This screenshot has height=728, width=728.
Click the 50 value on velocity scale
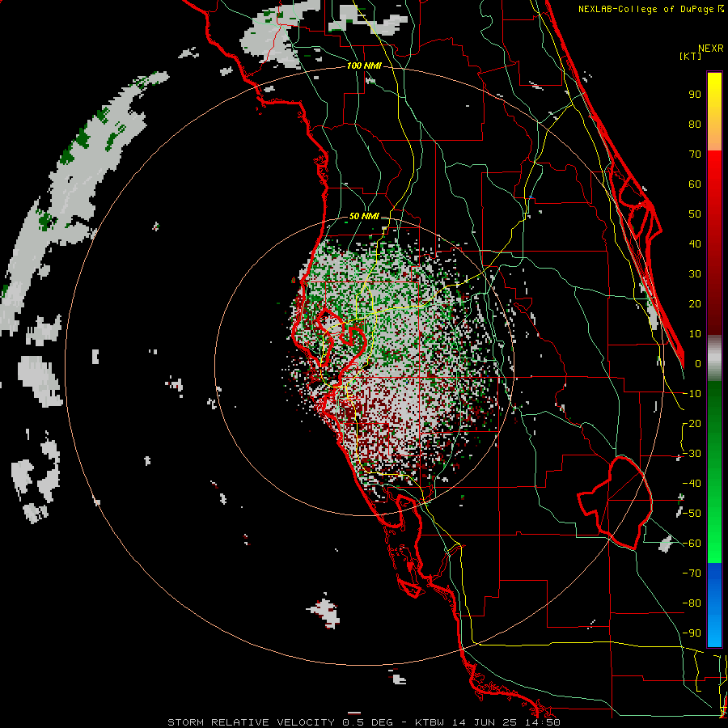(x=695, y=214)
